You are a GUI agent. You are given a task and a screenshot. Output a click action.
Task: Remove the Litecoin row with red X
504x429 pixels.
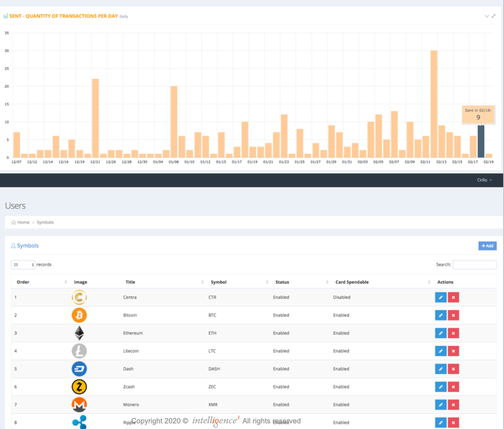(x=453, y=351)
